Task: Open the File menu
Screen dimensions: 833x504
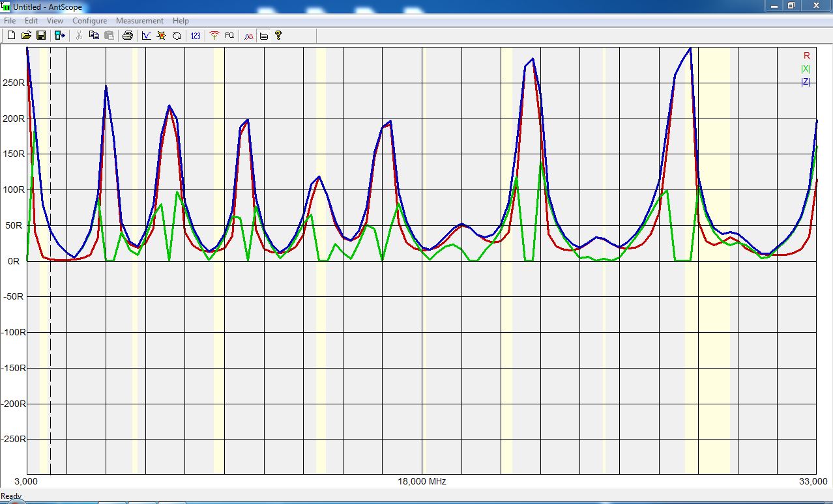Action: [10, 21]
